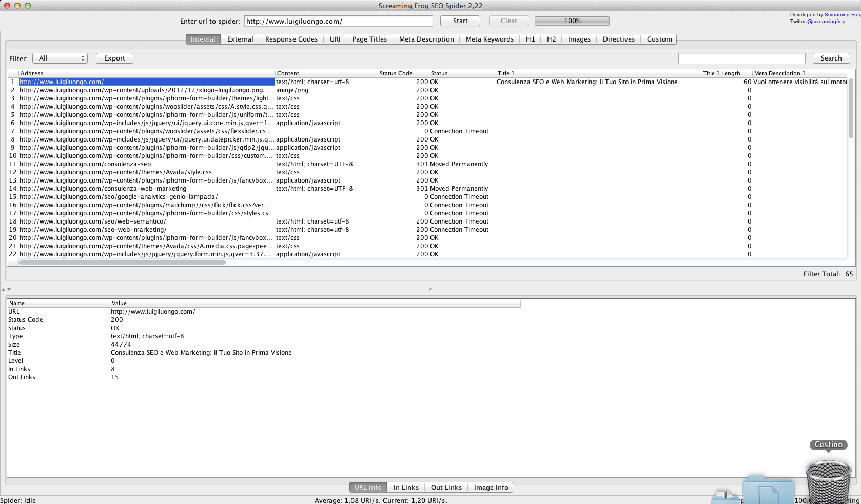Sort by the Status Code column header
The height and width of the screenshot is (504, 861).
tap(403, 73)
